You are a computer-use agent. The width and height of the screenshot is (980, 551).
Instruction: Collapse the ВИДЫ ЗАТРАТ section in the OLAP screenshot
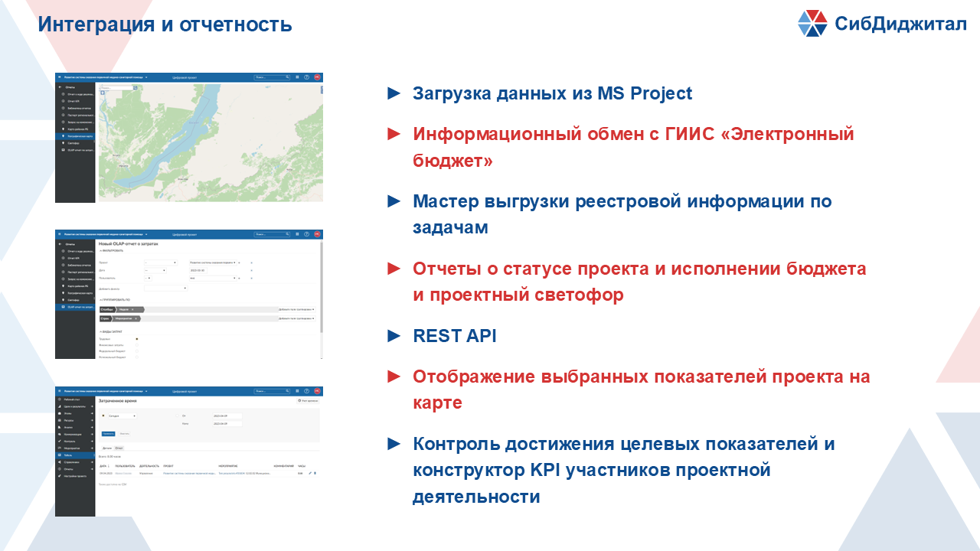point(111,331)
